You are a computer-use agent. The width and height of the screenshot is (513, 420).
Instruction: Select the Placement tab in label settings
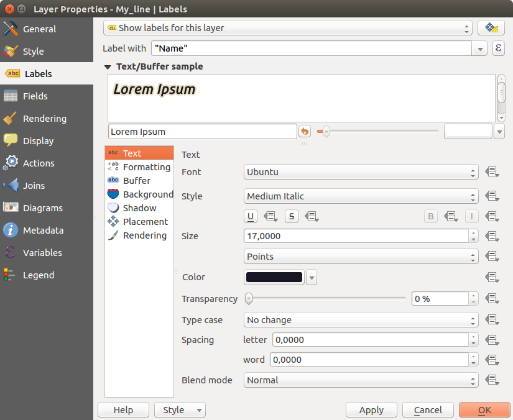click(x=145, y=222)
